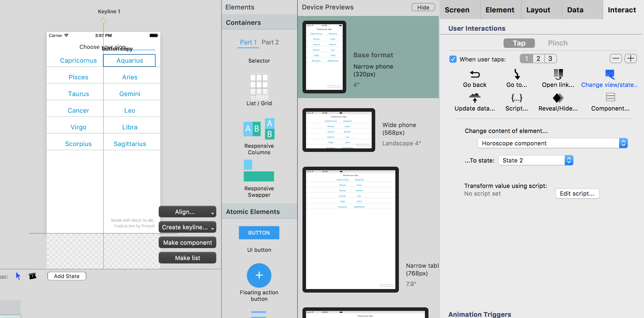Tap the Capricornus sign button on canvas
Screen dimensions: 644x318
pos(78,61)
